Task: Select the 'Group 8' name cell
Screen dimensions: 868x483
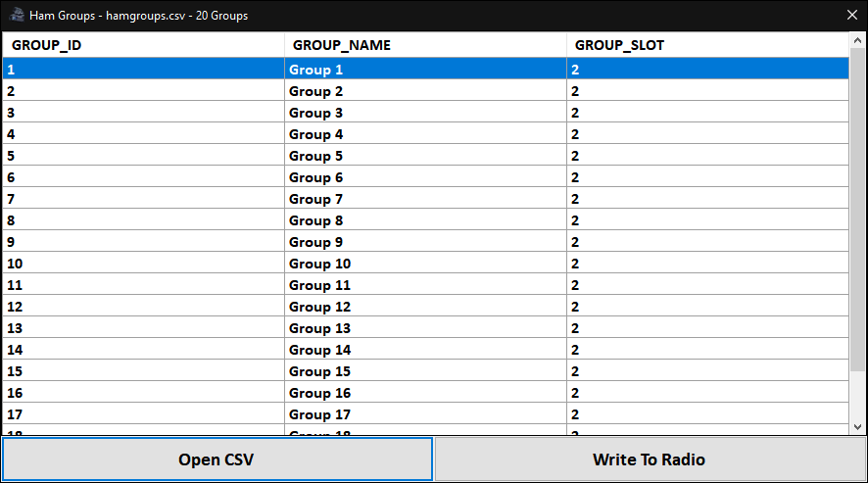Action: (x=426, y=220)
